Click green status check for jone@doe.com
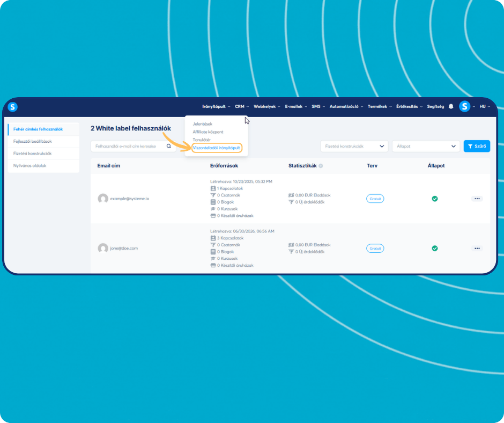The height and width of the screenshot is (423, 504). 435,248
